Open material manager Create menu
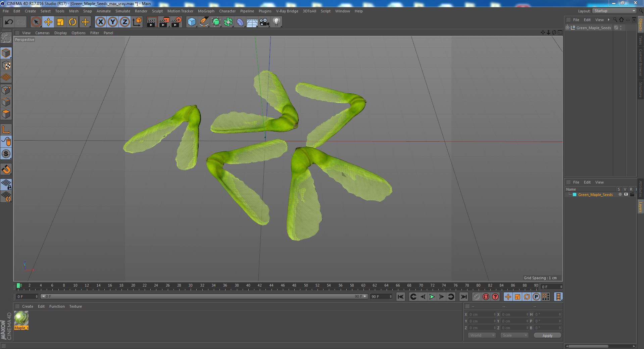The height and width of the screenshot is (349, 644). pyautogui.click(x=28, y=306)
